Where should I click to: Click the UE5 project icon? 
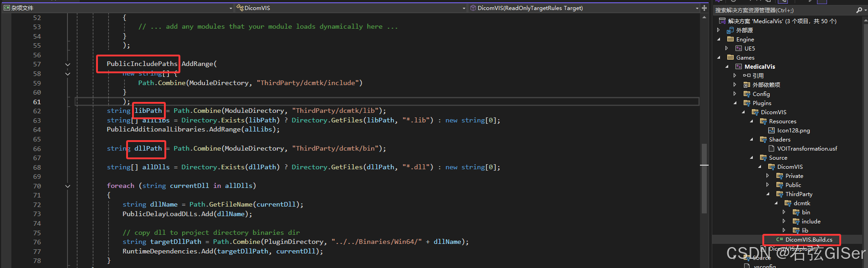tap(738, 48)
